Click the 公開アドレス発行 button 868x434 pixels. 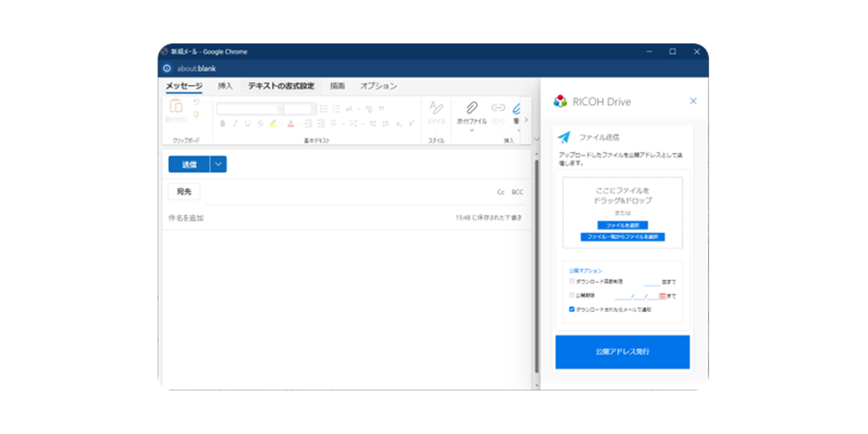pyautogui.click(x=622, y=352)
